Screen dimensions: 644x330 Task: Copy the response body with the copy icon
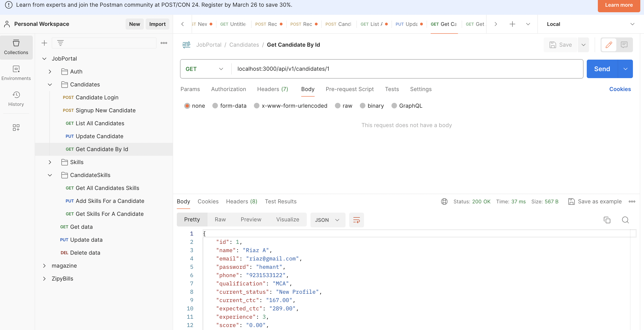(607, 220)
